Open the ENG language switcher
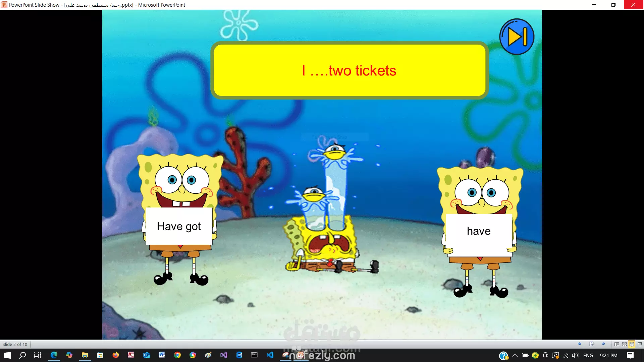Viewport: 644px width, 362px height. point(588,355)
